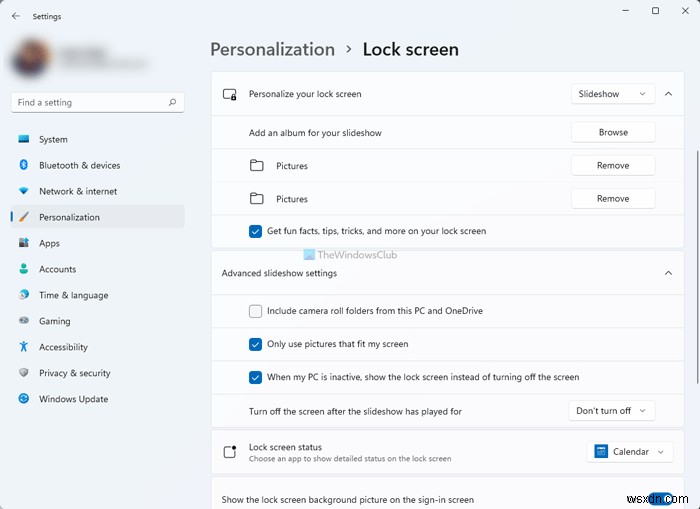Collapse Advanced slideshow settings
Image resolution: width=700 pixels, height=509 pixels.
pos(668,273)
